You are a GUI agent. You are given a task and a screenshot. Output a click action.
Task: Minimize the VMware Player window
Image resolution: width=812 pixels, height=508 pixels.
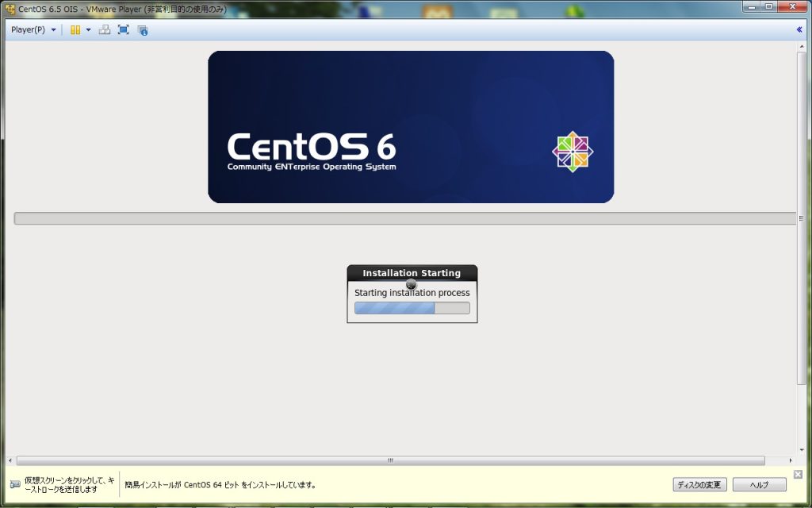pyautogui.click(x=753, y=6)
